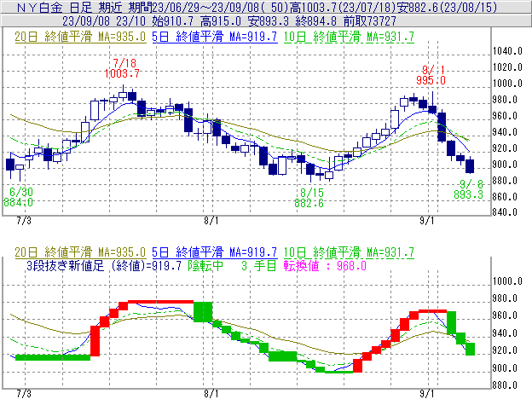
Task: Select the 7/18 1003.7 high label
Action: [x=122, y=68]
